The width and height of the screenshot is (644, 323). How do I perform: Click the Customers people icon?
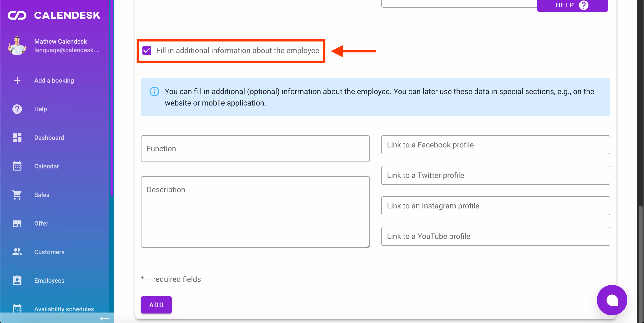coord(17,252)
